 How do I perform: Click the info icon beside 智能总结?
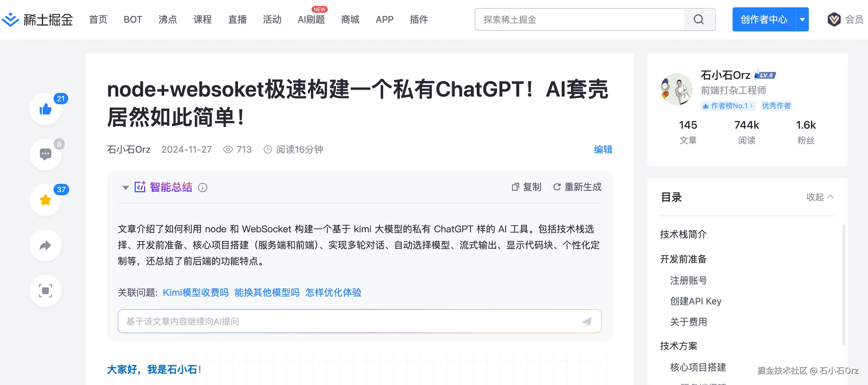(203, 187)
